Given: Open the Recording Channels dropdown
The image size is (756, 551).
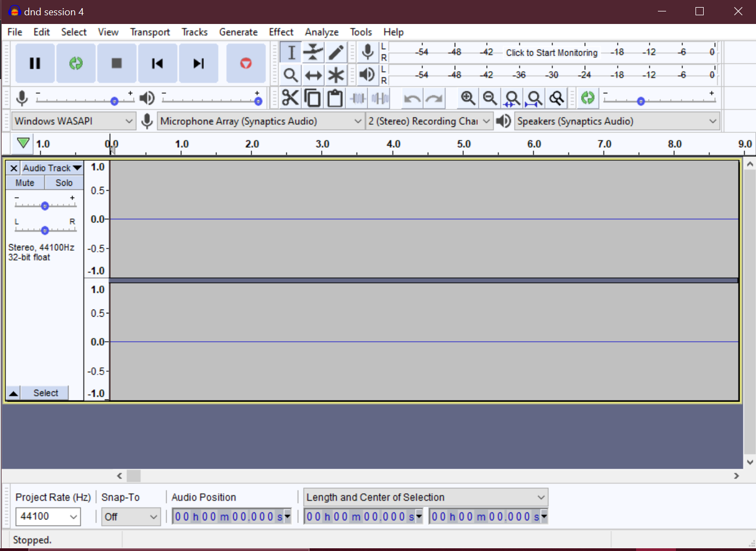Looking at the screenshot, I should [x=429, y=121].
